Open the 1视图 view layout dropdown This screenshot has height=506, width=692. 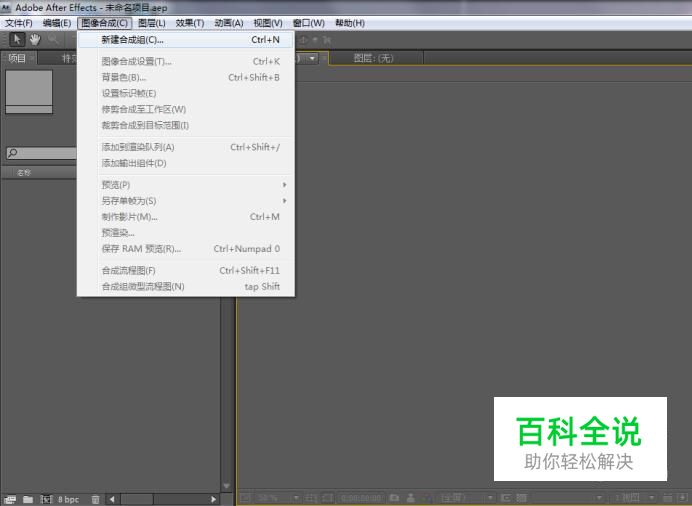634,498
